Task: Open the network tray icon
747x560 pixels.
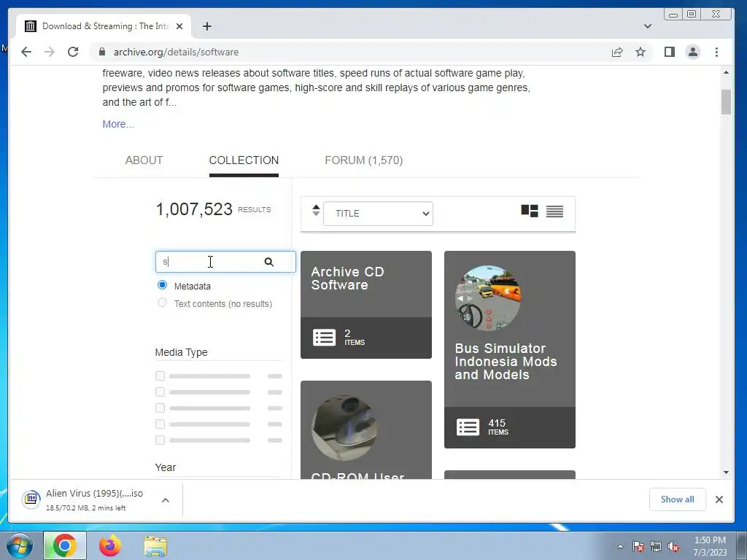Action: point(656,546)
